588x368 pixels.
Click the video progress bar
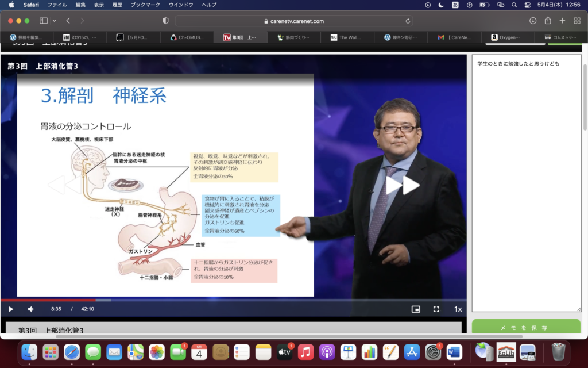230,300
